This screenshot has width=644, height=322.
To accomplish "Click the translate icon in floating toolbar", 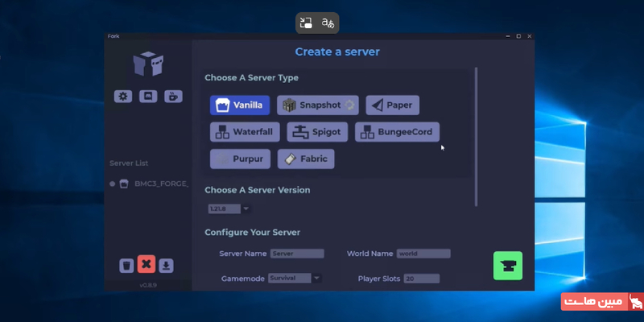I will pos(328,23).
